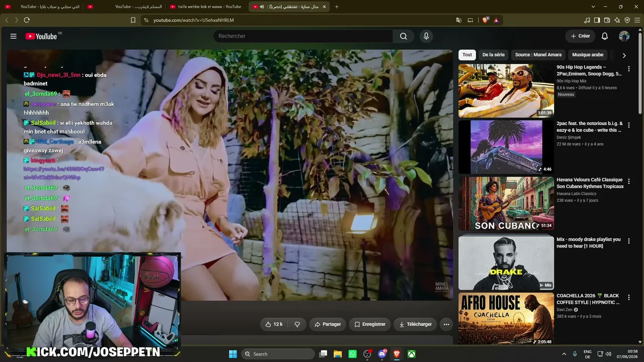Open the Havana Latin Classics channel
Screen dimensions: 644x362
click(x=576, y=194)
